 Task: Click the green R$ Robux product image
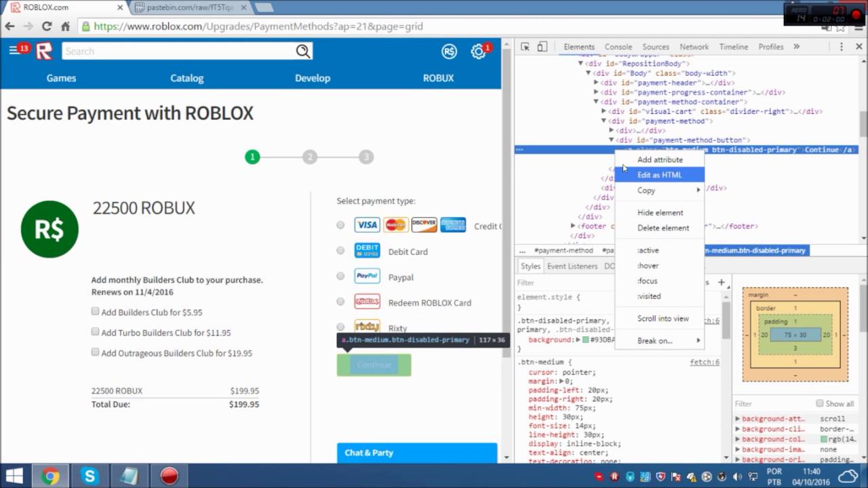point(50,229)
